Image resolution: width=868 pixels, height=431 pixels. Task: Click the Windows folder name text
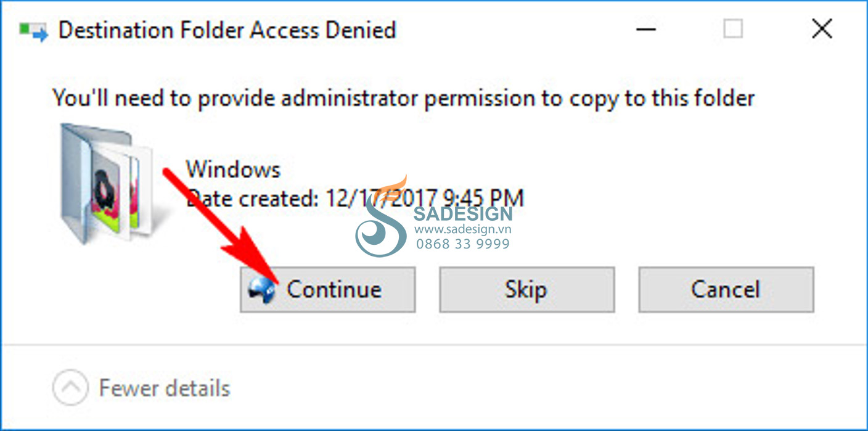(x=233, y=169)
